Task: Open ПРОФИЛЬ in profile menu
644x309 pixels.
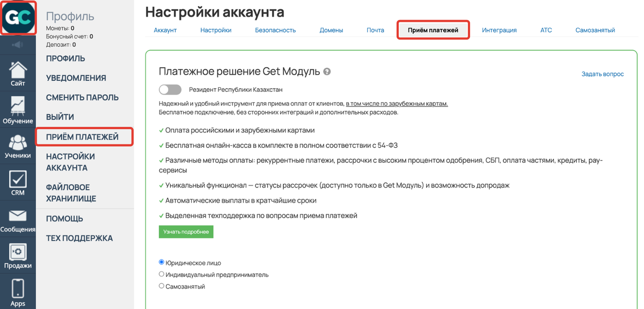Action: [x=65, y=59]
